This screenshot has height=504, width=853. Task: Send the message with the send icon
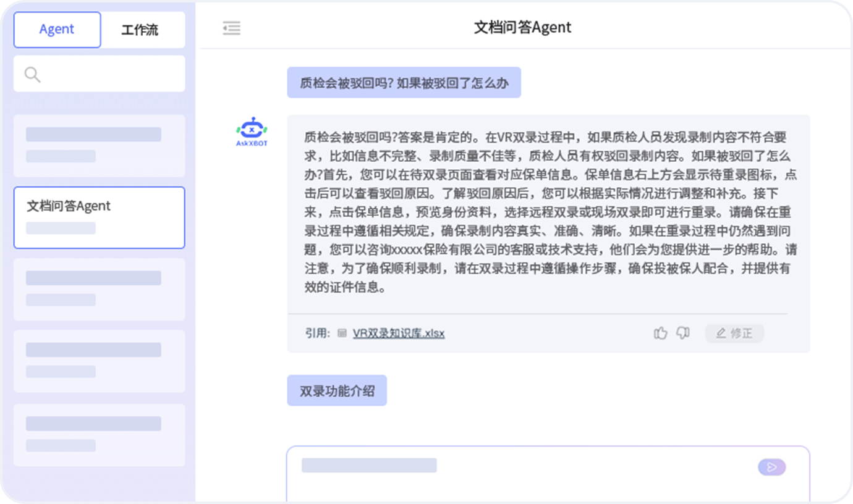771,467
